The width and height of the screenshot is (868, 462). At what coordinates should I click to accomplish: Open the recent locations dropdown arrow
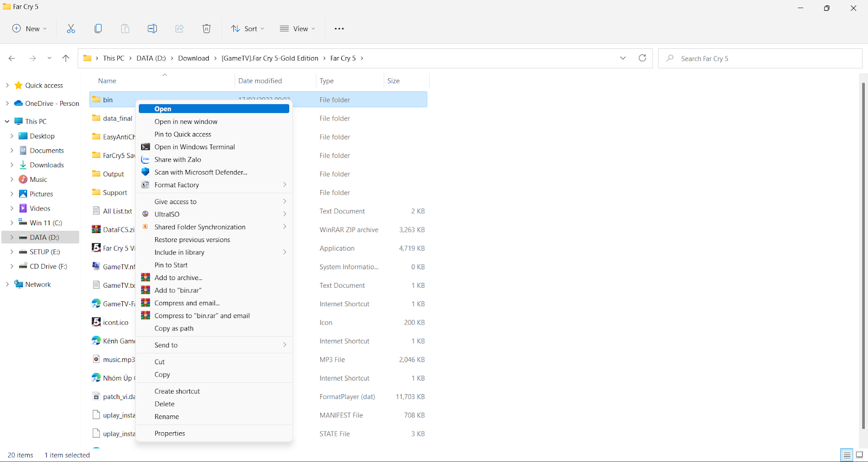(x=49, y=58)
